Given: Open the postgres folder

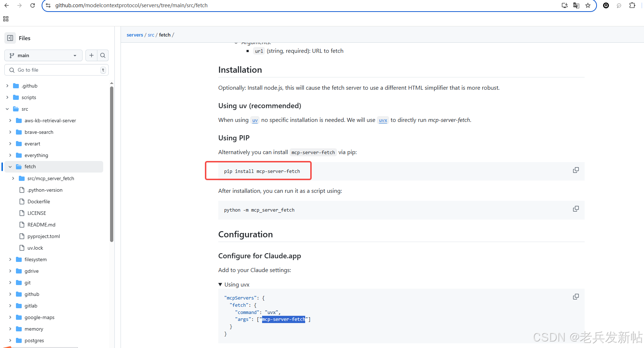Looking at the screenshot, I should pyautogui.click(x=34, y=340).
